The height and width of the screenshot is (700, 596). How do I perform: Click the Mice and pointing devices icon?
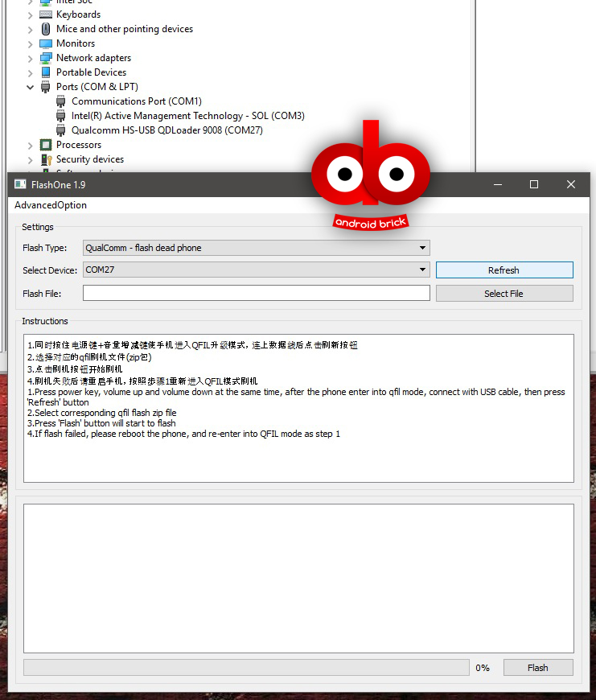coord(46,29)
